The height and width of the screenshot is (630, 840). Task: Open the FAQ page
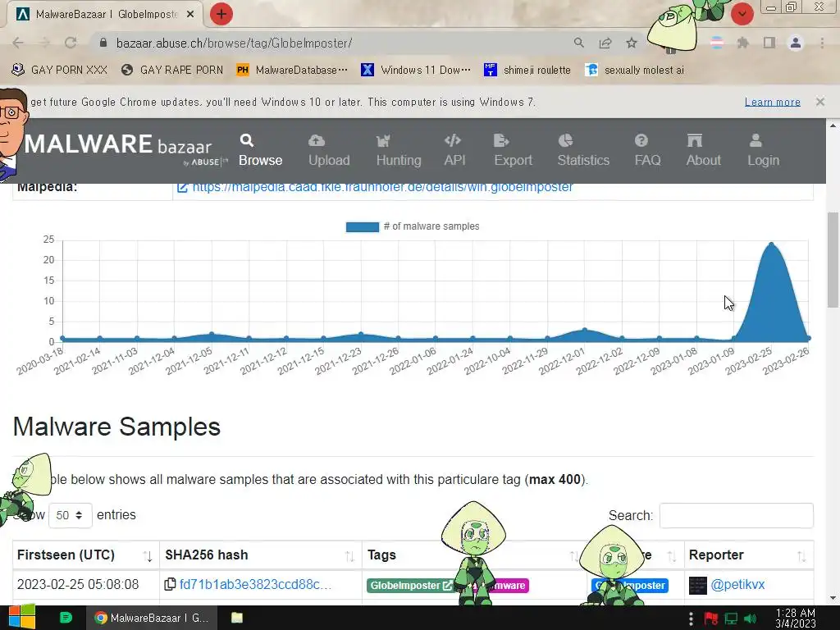click(647, 151)
